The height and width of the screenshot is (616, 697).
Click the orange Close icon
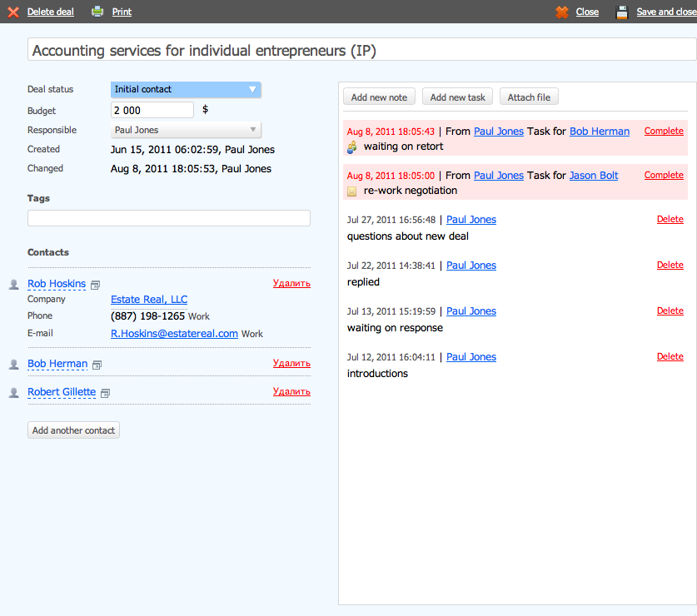(x=562, y=12)
